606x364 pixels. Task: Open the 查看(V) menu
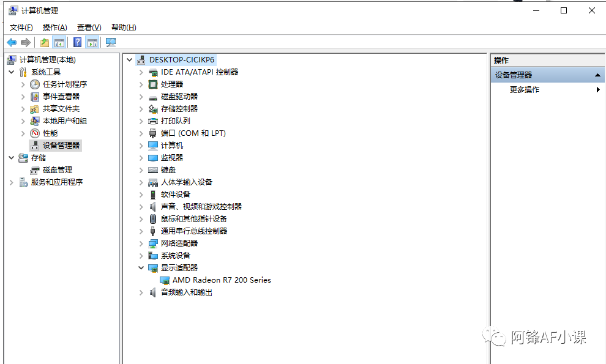point(89,28)
